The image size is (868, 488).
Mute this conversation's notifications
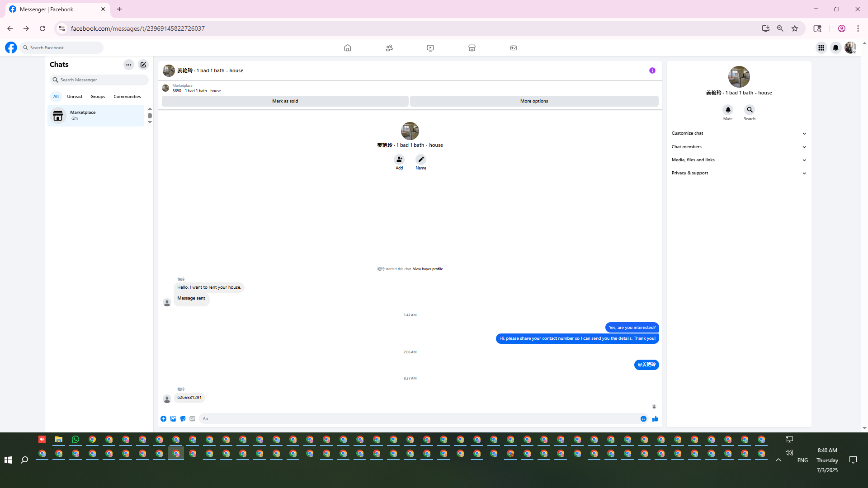[x=728, y=110]
